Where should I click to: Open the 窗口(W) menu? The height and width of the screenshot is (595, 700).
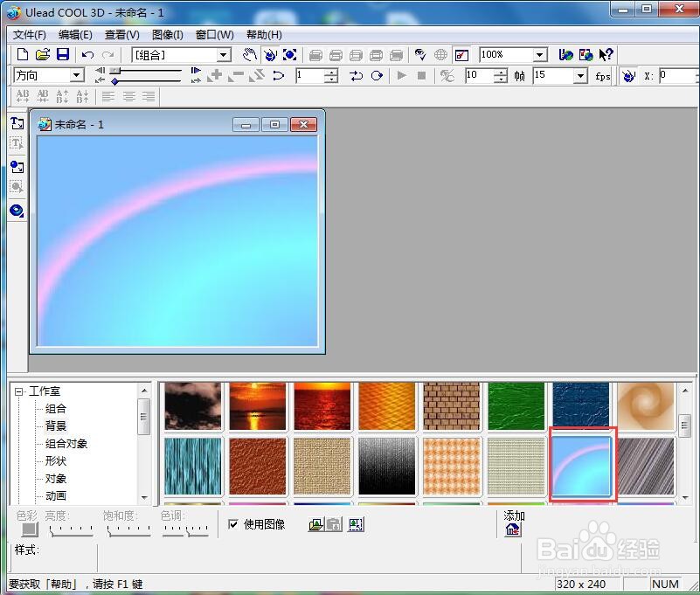215,35
